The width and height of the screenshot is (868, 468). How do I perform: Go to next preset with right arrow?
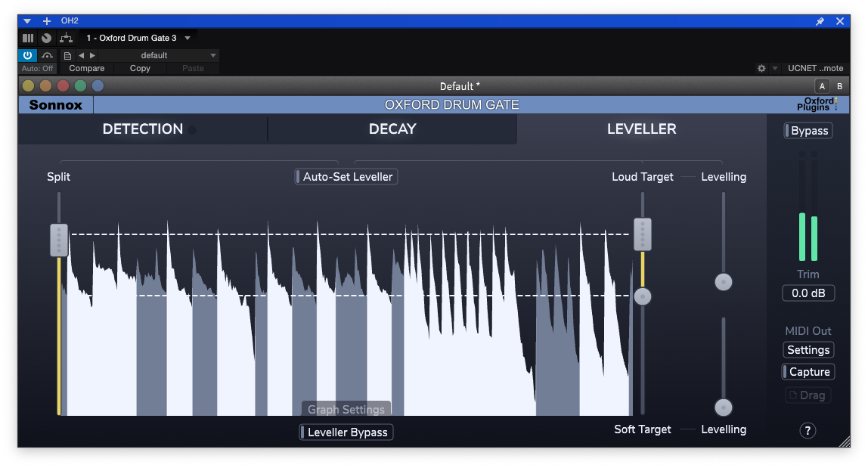click(x=92, y=55)
